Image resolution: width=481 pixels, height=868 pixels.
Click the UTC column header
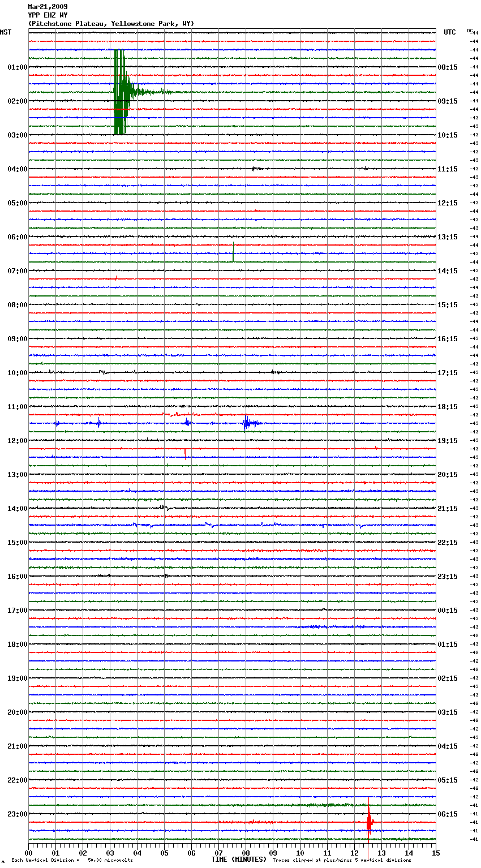450,32
